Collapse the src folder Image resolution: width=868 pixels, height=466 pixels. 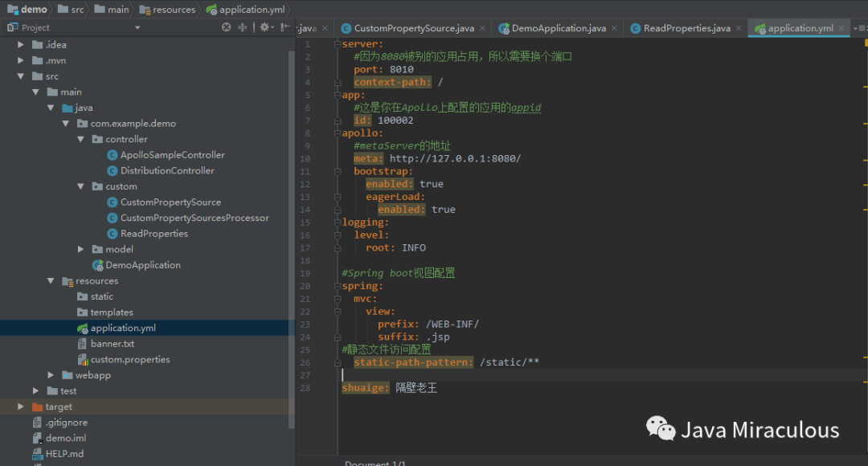point(20,76)
